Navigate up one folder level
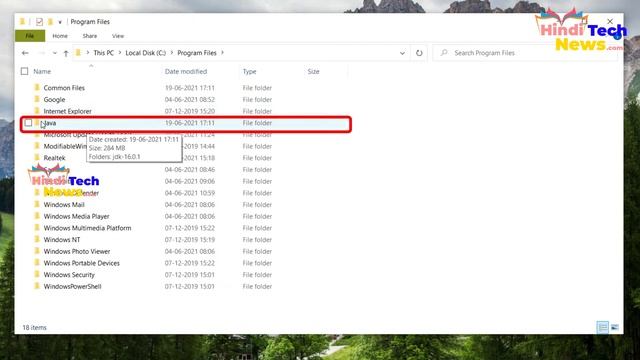The width and height of the screenshot is (640, 360). point(66,53)
